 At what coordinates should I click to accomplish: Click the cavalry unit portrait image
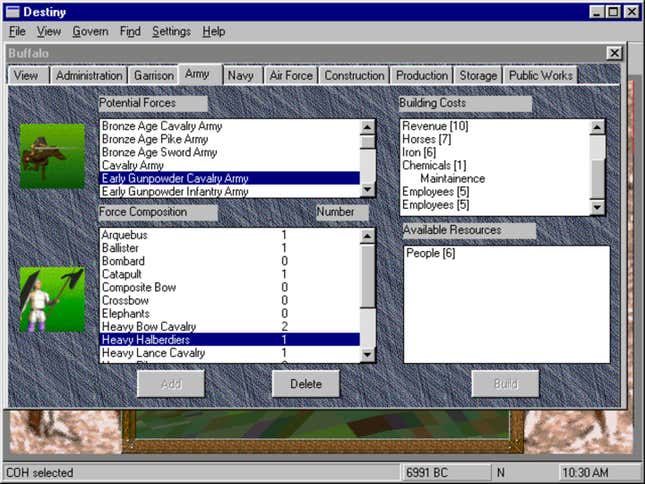(52, 156)
